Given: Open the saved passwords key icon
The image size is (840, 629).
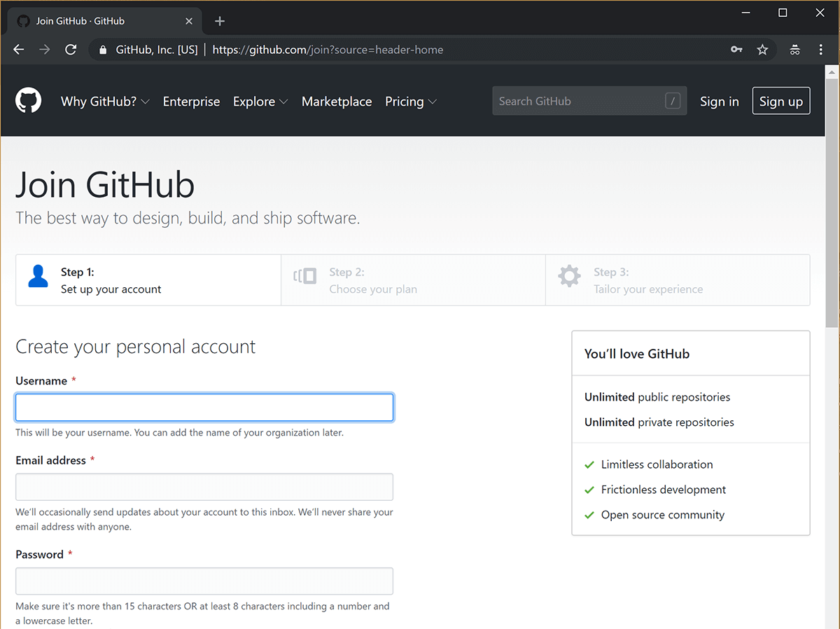Looking at the screenshot, I should click(x=736, y=50).
